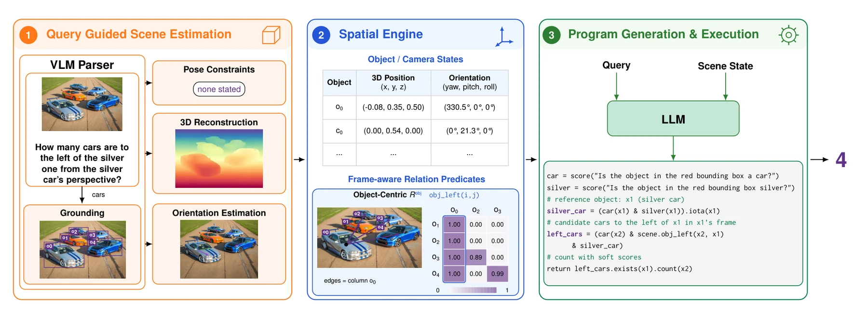Click the 'Spatial Engine' title
This screenshot has height=315, width=868.
[381, 34]
